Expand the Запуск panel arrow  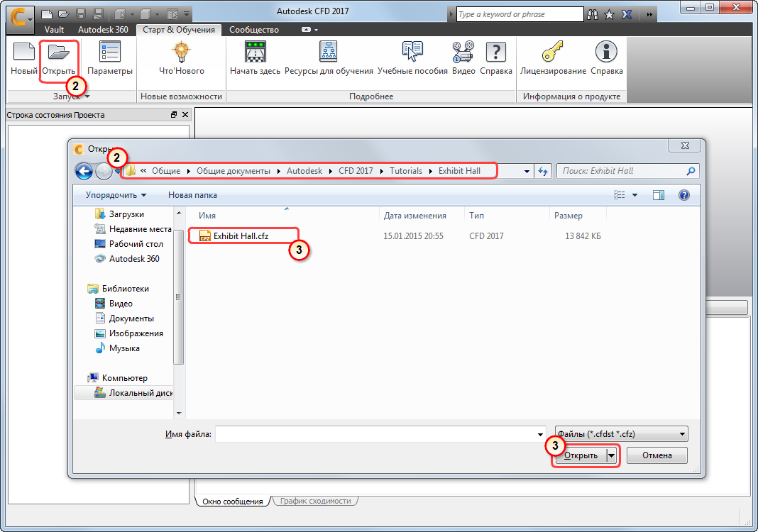point(87,96)
